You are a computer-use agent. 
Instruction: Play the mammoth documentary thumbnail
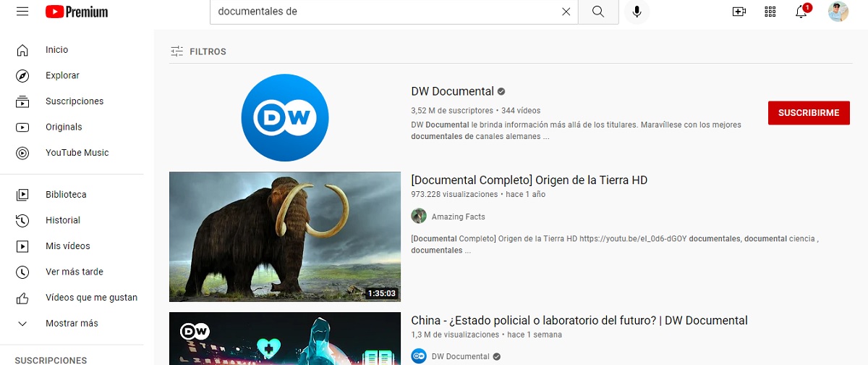point(284,237)
